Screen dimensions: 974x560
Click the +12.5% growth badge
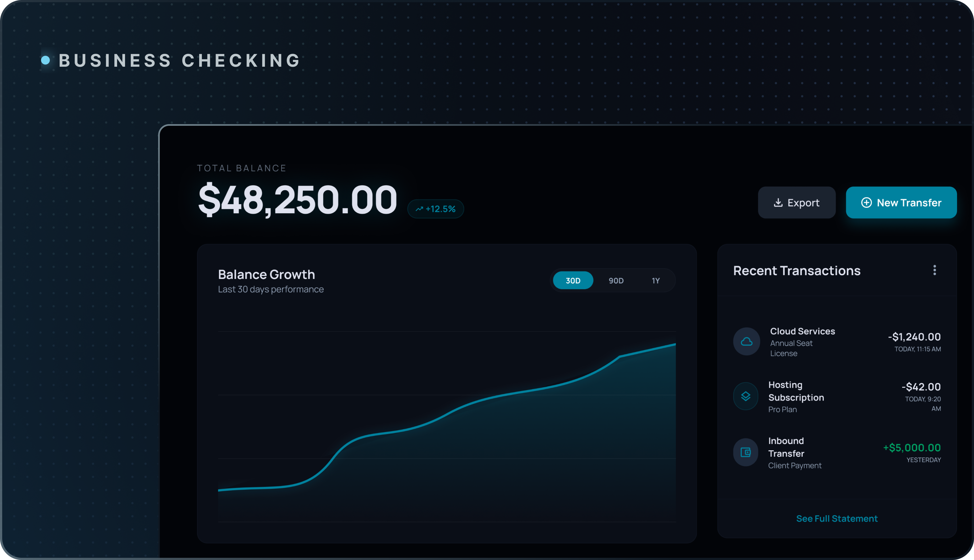point(436,209)
